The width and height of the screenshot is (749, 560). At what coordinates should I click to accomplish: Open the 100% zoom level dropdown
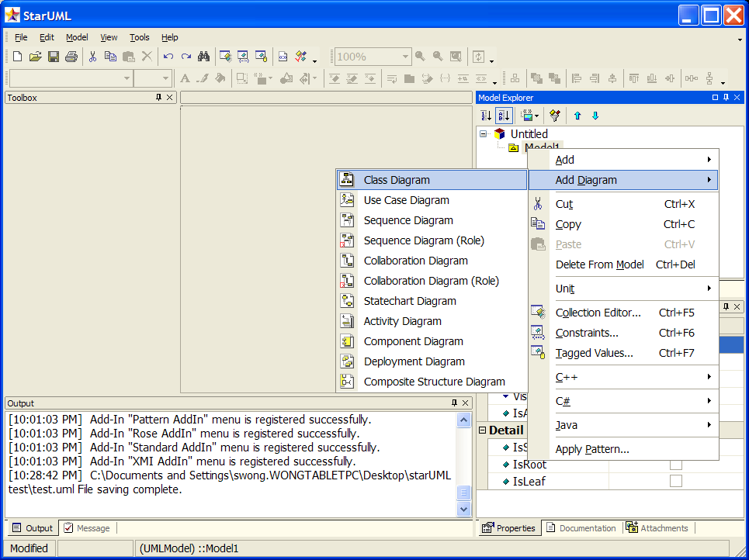click(x=405, y=57)
